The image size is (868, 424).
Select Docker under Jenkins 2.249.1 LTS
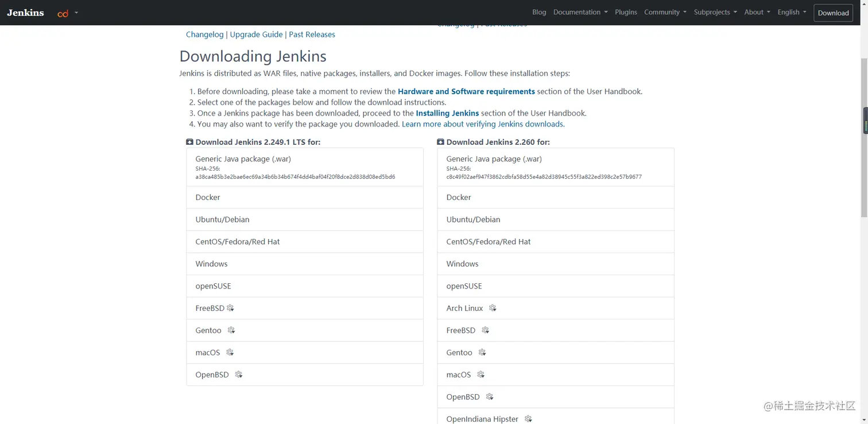(305, 197)
